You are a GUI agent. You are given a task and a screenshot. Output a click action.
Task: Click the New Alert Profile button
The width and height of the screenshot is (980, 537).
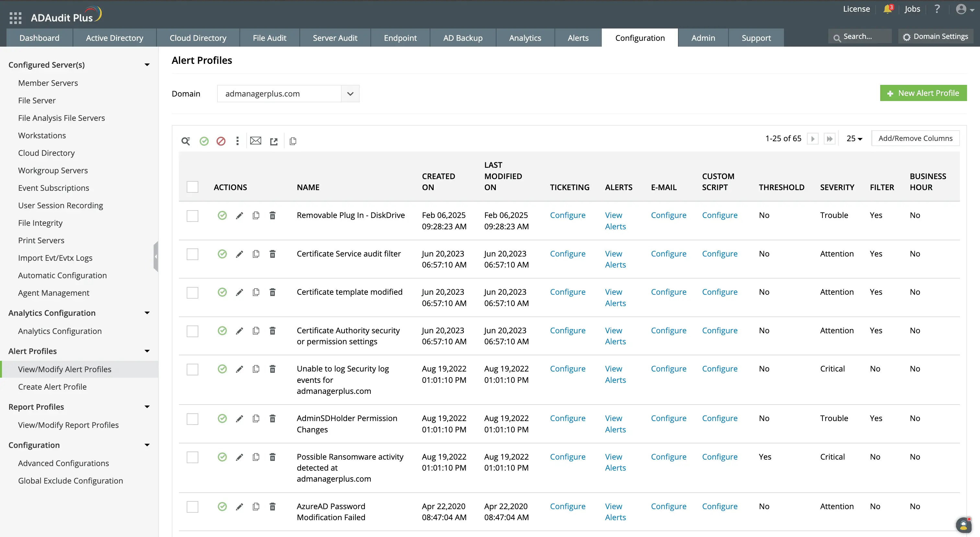pos(923,93)
